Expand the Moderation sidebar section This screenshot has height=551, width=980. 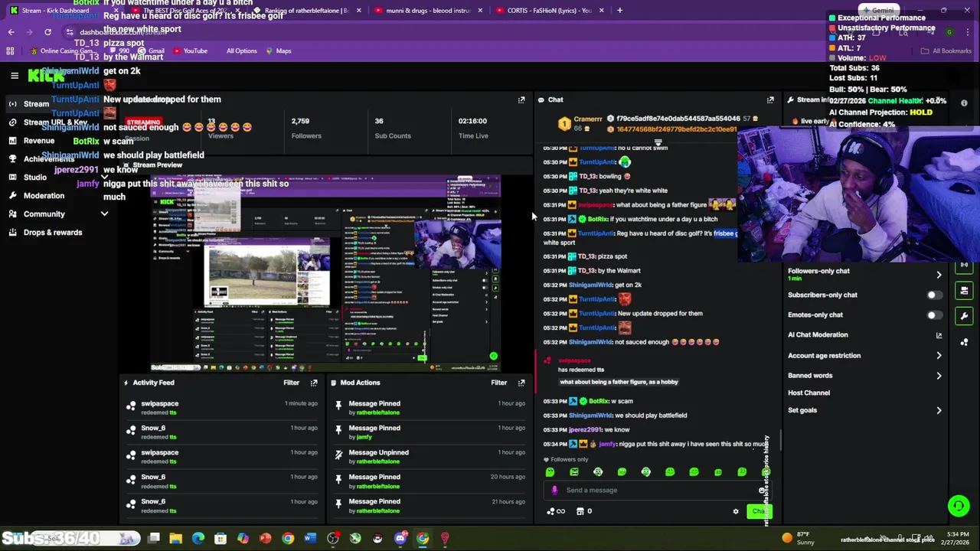(57, 196)
